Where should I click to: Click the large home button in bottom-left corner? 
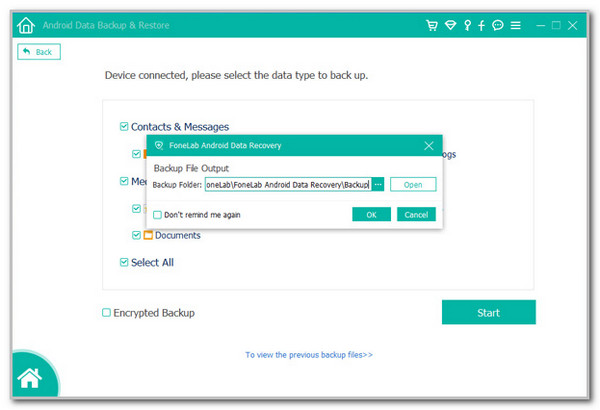click(x=29, y=378)
